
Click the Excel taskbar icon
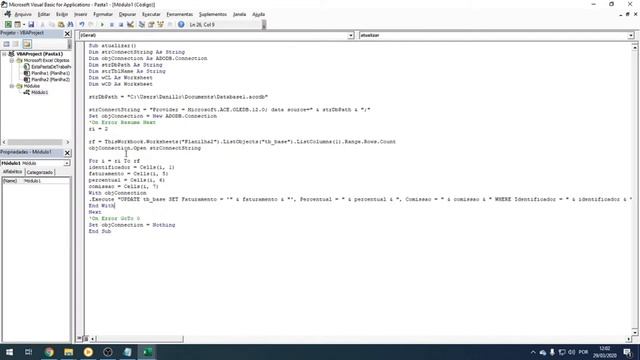[x=147, y=352]
